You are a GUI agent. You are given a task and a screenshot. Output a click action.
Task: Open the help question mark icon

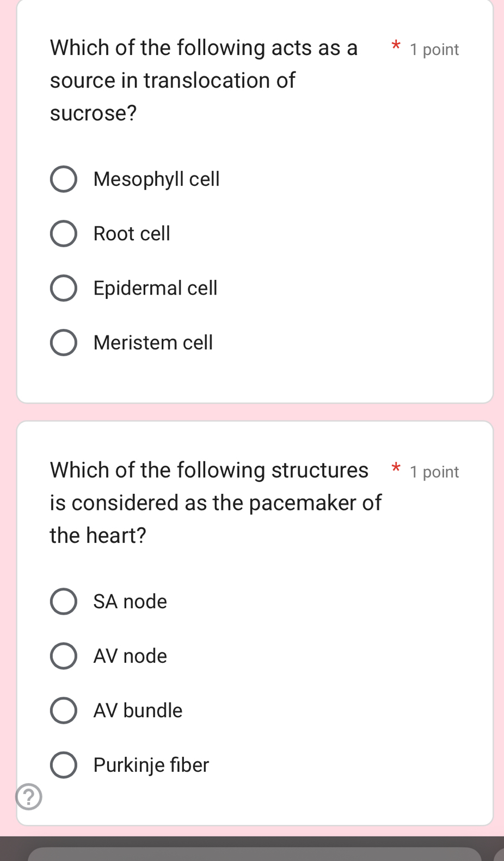coord(29,797)
